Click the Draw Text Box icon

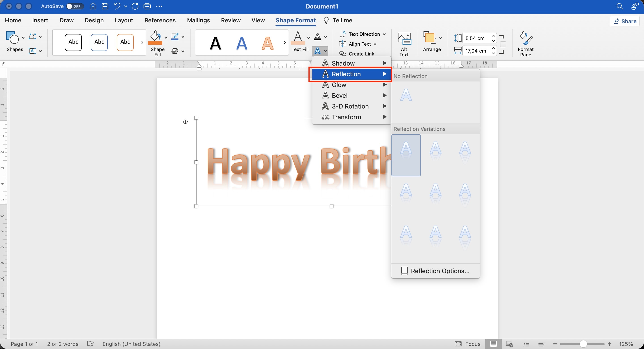click(32, 51)
